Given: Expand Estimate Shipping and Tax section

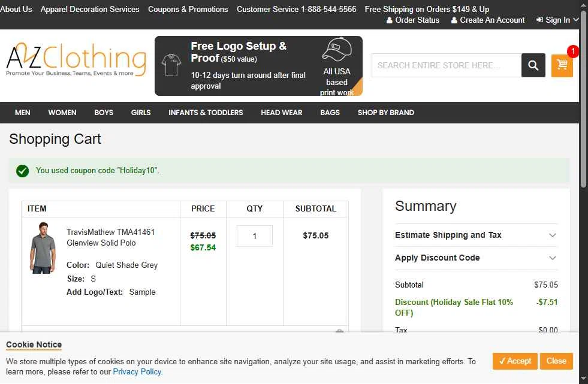Looking at the screenshot, I should pos(477,235).
